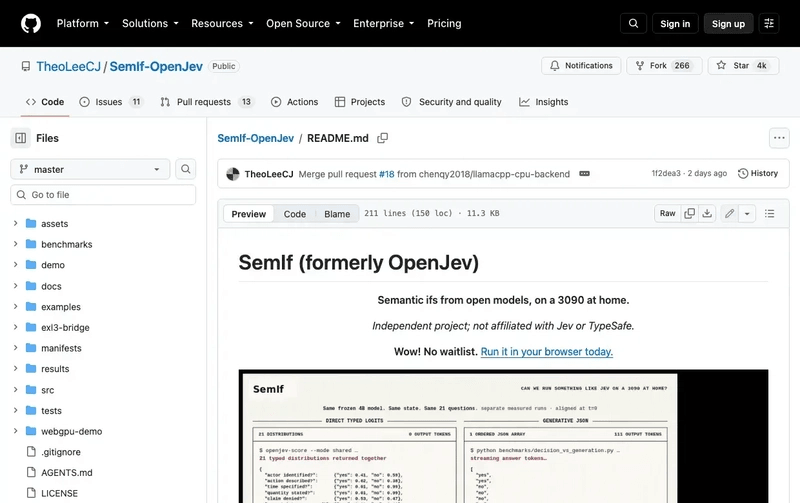Click the Sign up button
Viewport: 800px width, 503px height.
click(x=728, y=23)
